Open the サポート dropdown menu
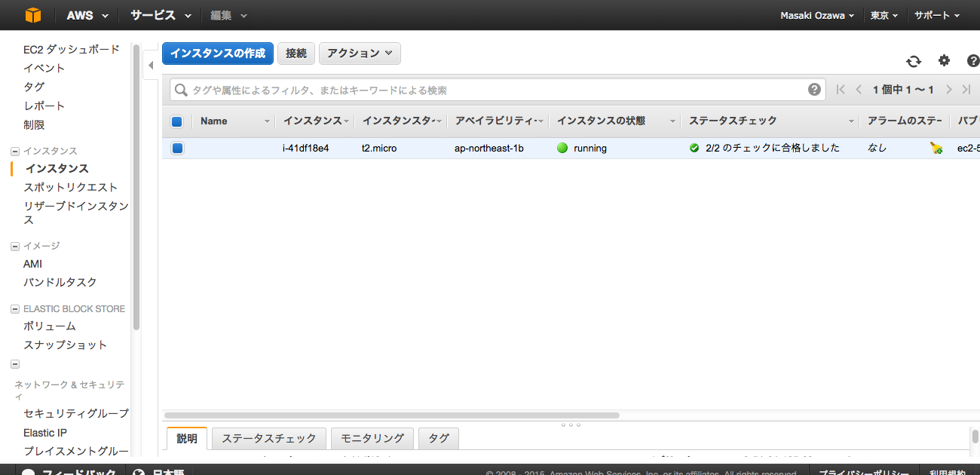The height and width of the screenshot is (475, 980). pyautogui.click(x=937, y=15)
